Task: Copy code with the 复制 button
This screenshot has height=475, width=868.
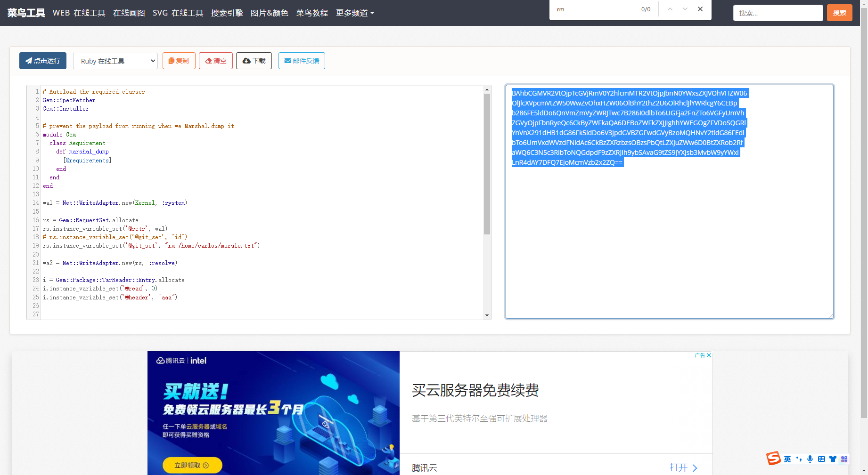Action: click(x=179, y=61)
